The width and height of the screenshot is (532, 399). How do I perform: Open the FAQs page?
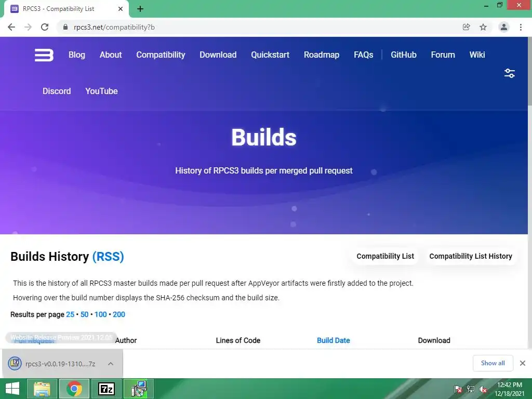click(x=363, y=55)
